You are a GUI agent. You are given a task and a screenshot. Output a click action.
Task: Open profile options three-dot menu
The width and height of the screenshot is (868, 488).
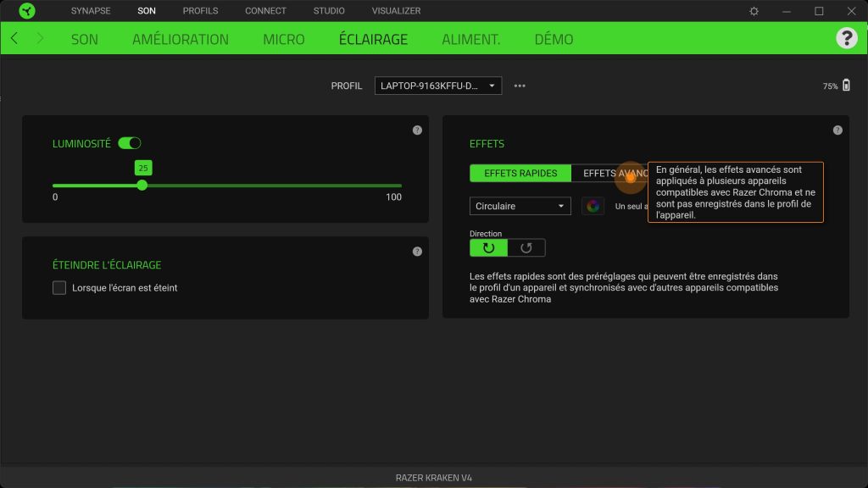(520, 86)
